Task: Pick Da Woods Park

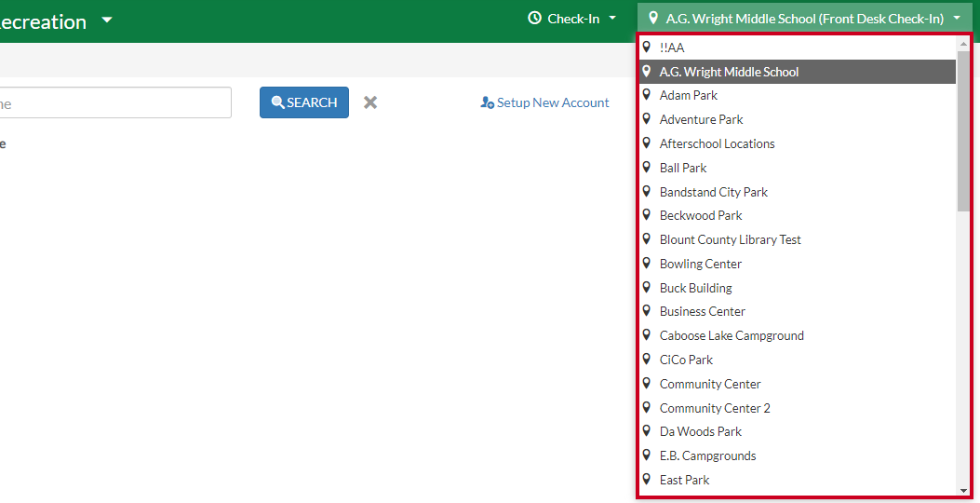Action: tap(798, 431)
